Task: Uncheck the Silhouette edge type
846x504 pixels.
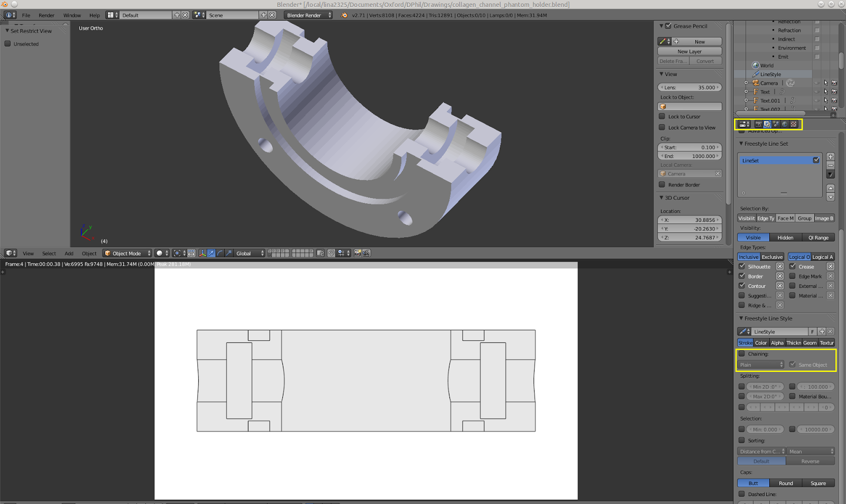Action: (742, 267)
